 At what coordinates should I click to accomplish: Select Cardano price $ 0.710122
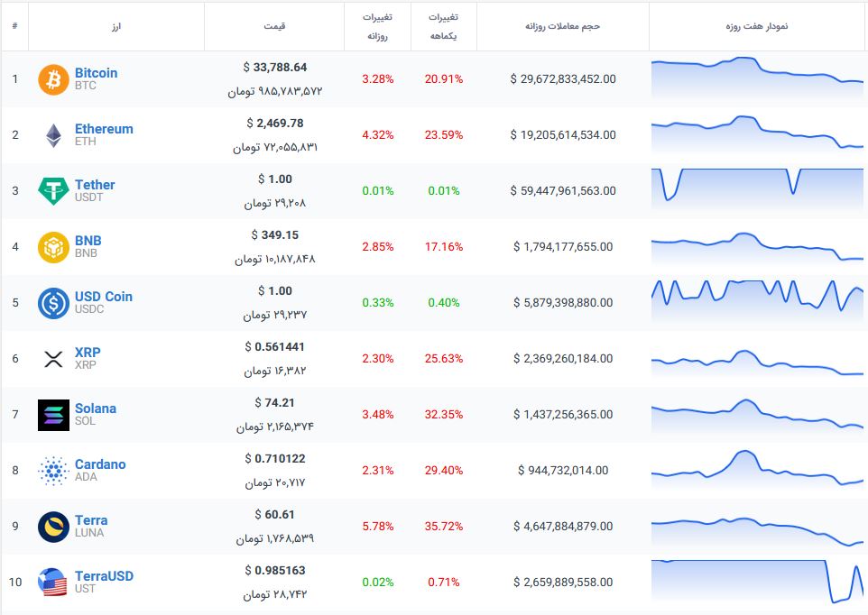click(x=274, y=458)
